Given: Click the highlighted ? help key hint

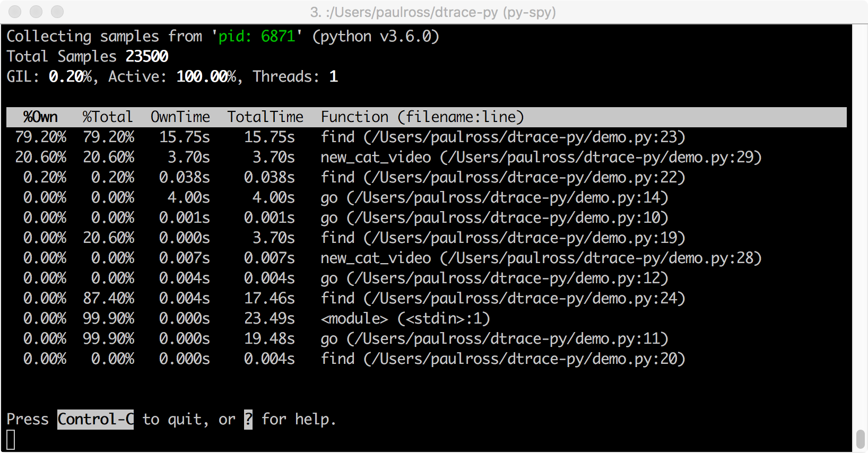Looking at the screenshot, I should pos(248,419).
